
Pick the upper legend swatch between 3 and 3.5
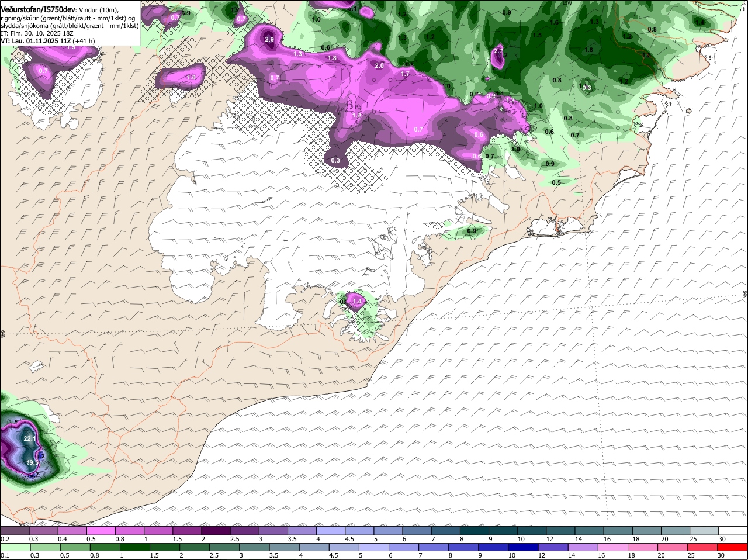click(x=275, y=531)
